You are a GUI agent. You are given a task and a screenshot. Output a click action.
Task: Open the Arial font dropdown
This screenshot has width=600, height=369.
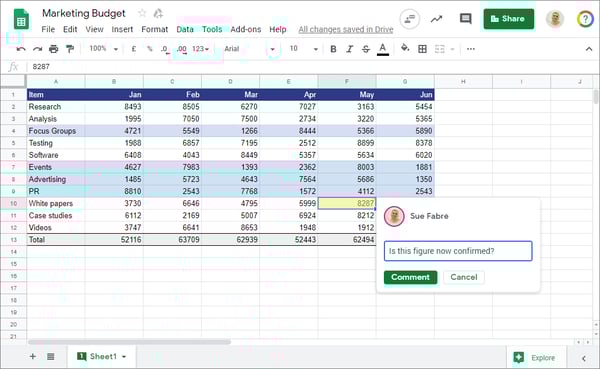(x=249, y=49)
